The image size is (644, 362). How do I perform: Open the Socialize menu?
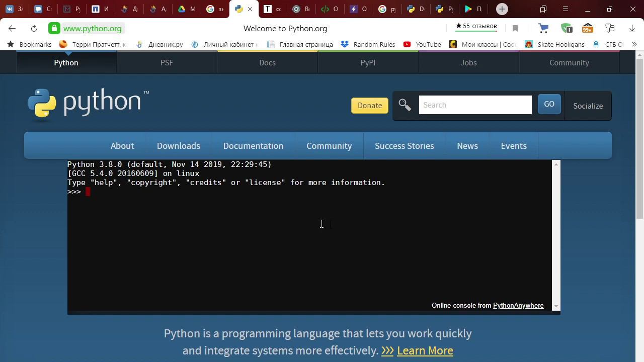point(588,106)
